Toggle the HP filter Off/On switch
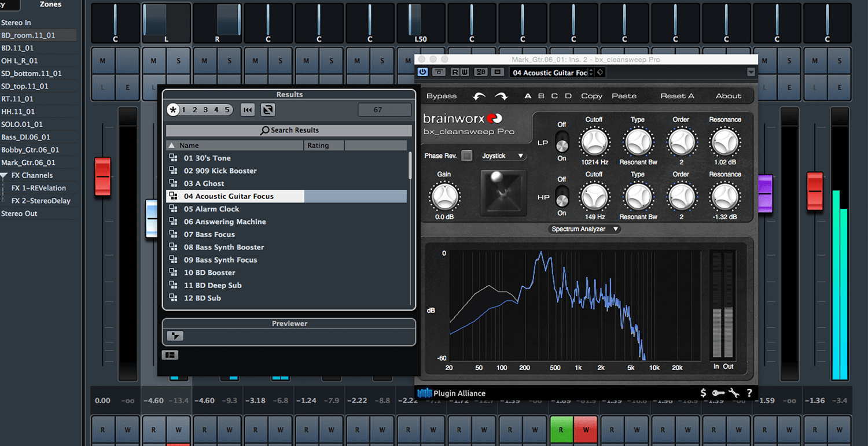The width and height of the screenshot is (868, 446). click(x=562, y=197)
